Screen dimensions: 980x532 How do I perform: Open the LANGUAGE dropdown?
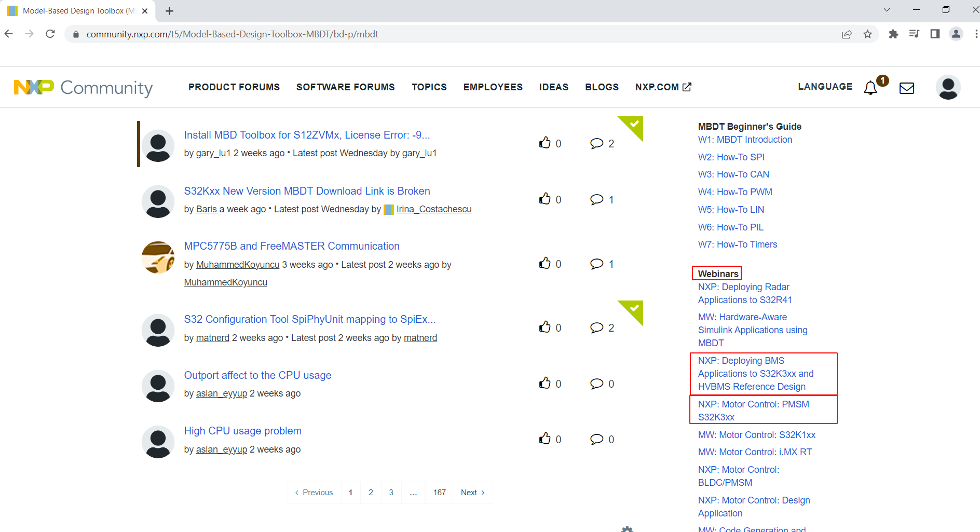(x=825, y=87)
